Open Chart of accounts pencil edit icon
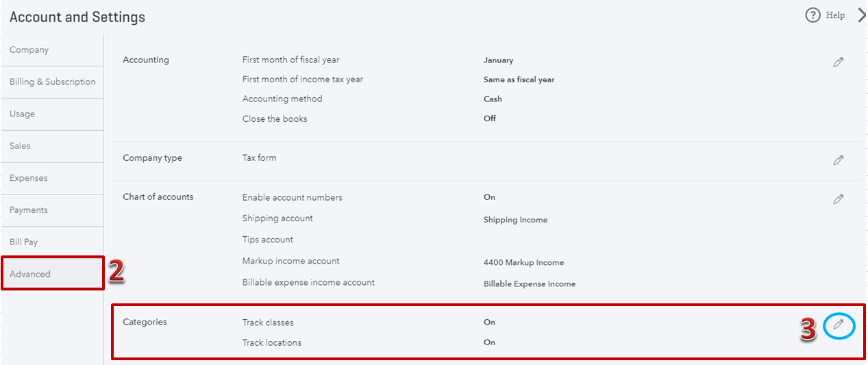Viewport: 868px width, 365px height. (x=838, y=199)
